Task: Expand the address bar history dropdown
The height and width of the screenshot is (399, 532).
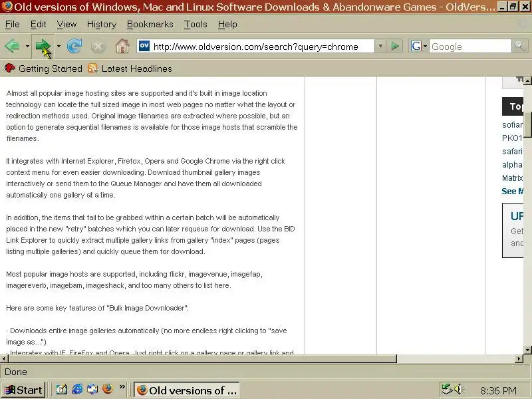Action: coord(380,46)
